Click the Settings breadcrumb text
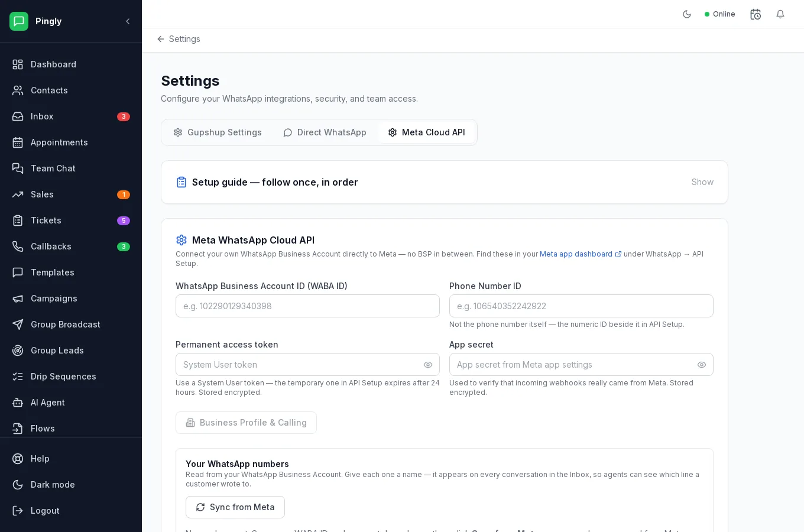The image size is (804, 532). click(184, 39)
